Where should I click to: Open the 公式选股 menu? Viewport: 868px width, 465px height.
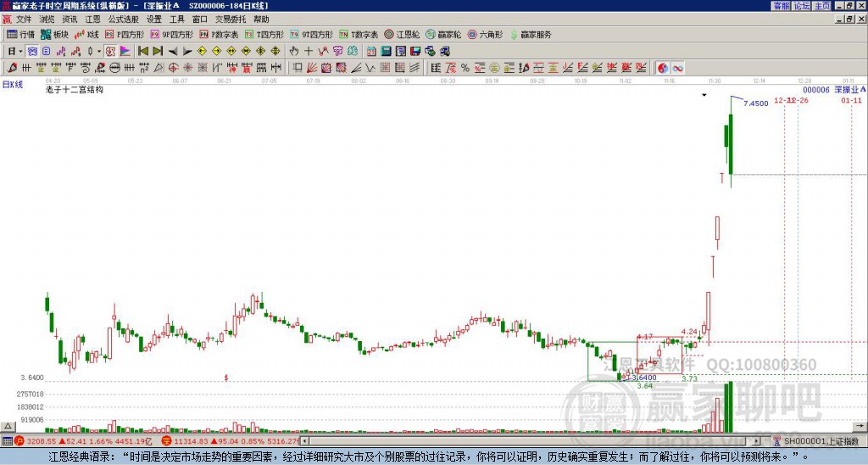pos(123,19)
